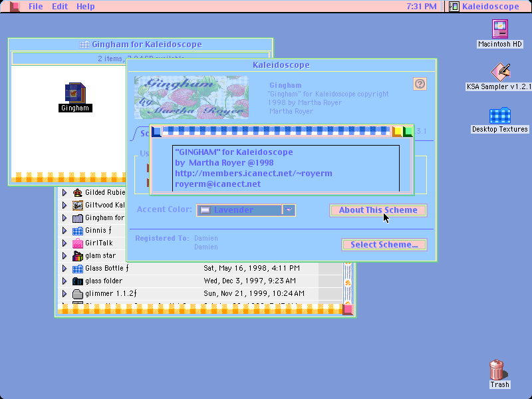Click the royerm@icanect.net email address
Image resolution: width=532 pixels, height=399 pixels.
(218, 184)
